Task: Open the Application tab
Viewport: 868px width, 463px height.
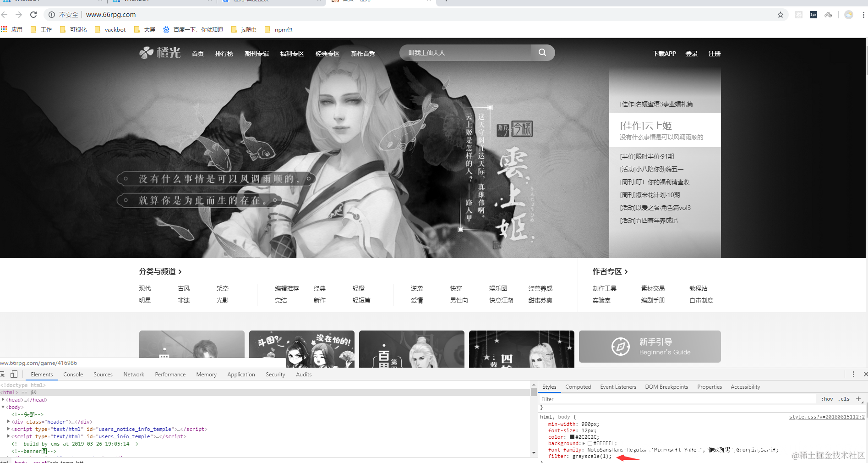Action: (241, 375)
